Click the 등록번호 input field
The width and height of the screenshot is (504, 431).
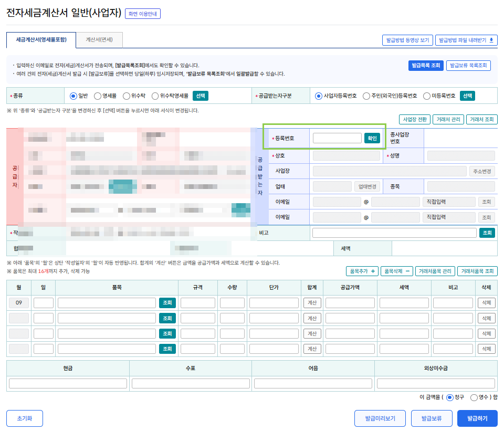tap(337, 138)
